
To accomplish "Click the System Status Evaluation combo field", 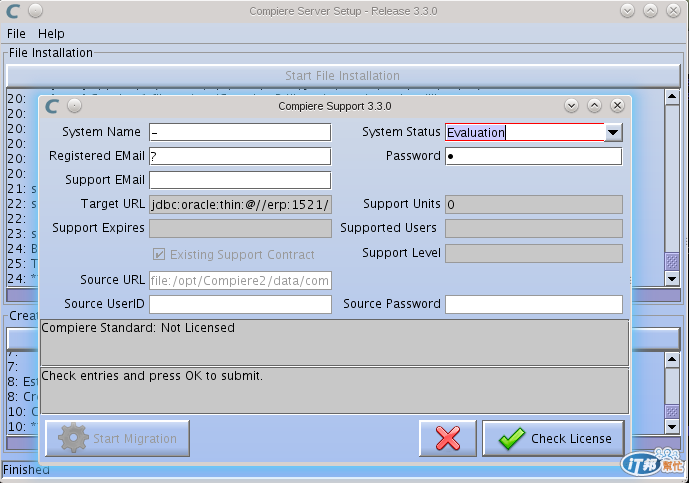I will [525, 132].
